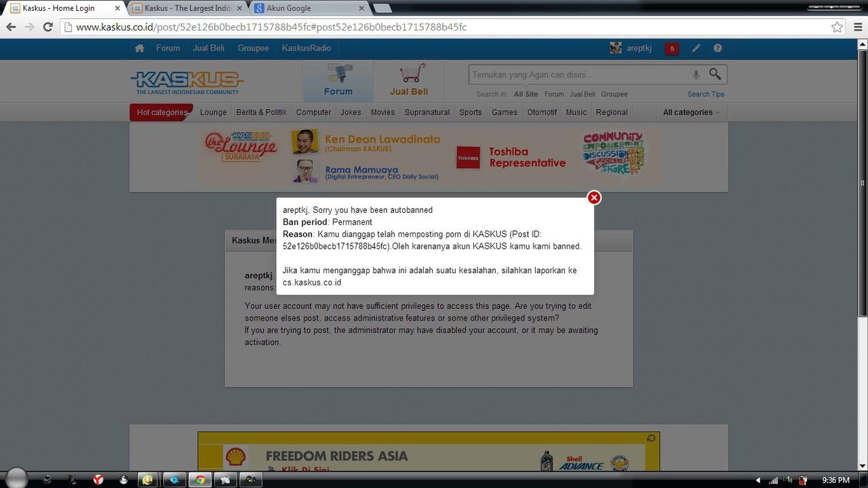Click the taskbar clock 9:36 PM
The height and width of the screenshot is (488, 868).
pyautogui.click(x=835, y=480)
